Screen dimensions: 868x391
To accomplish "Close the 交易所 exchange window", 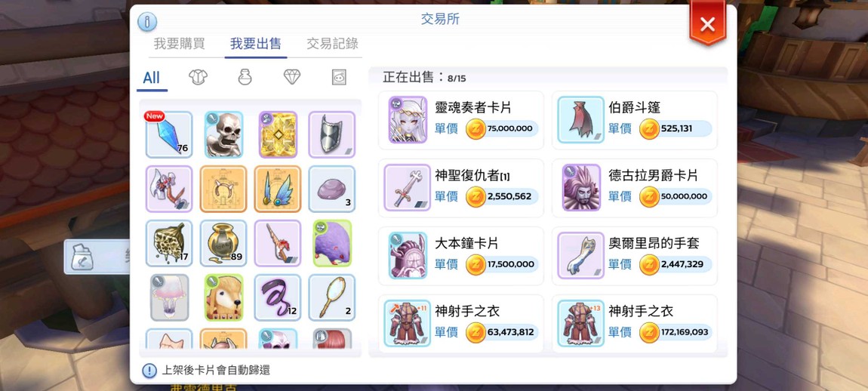I will [707, 24].
